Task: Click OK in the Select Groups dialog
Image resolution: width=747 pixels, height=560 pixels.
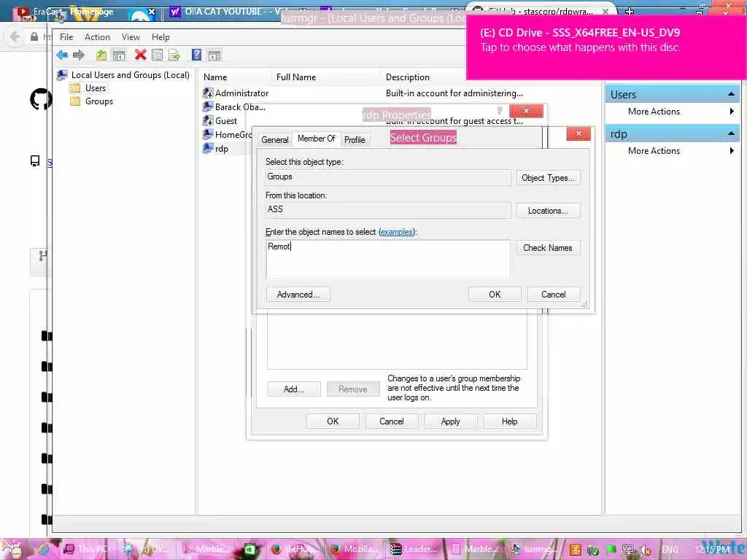Action: [495, 295]
